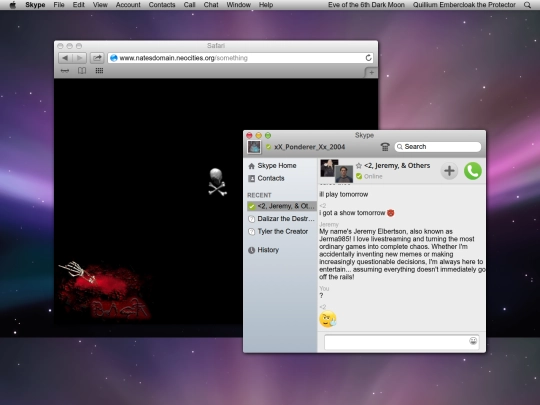Open Spotlight search magnifier

coord(527,5)
